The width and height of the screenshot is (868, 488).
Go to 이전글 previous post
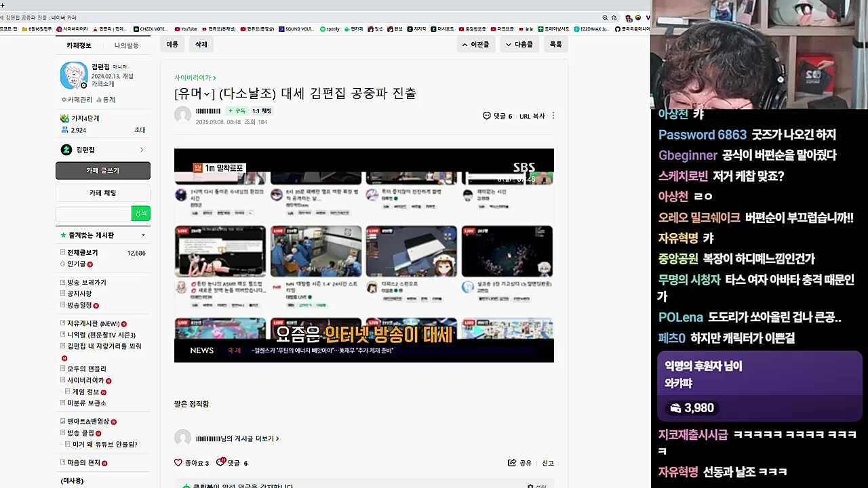point(475,44)
